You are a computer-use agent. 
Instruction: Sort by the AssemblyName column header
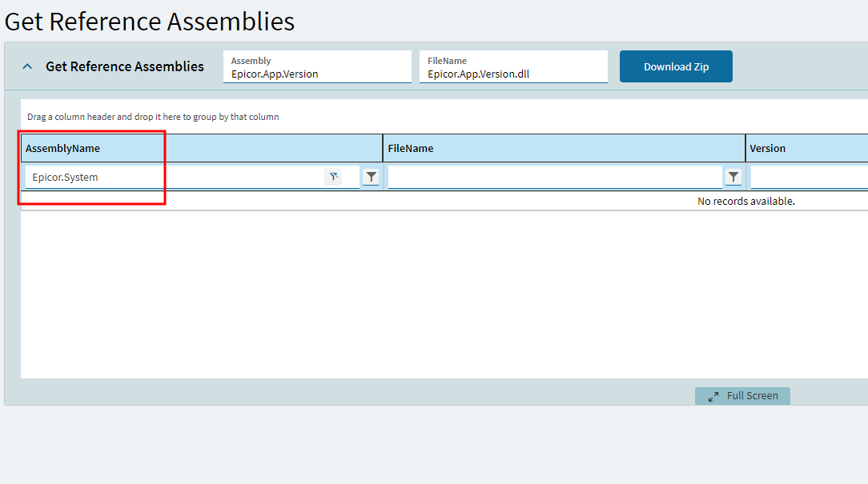pos(202,148)
